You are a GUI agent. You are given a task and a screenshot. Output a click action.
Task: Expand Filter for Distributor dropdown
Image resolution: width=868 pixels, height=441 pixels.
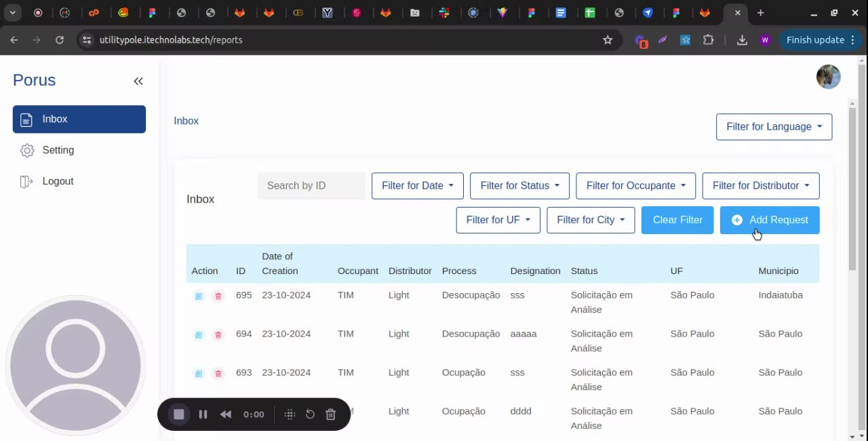[x=761, y=186]
